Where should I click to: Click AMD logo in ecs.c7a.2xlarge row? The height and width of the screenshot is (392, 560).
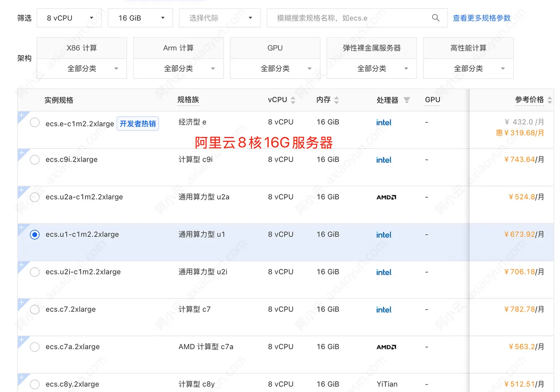pyautogui.click(x=386, y=347)
